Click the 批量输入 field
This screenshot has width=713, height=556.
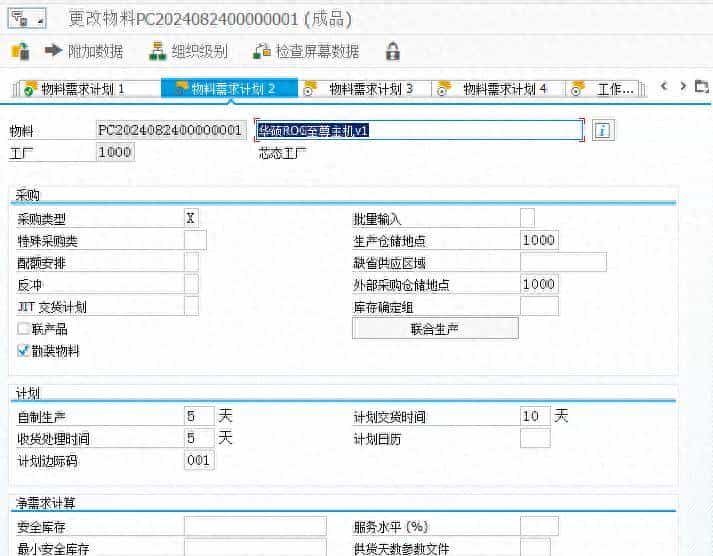pyautogui.click(x=527, y=218)
